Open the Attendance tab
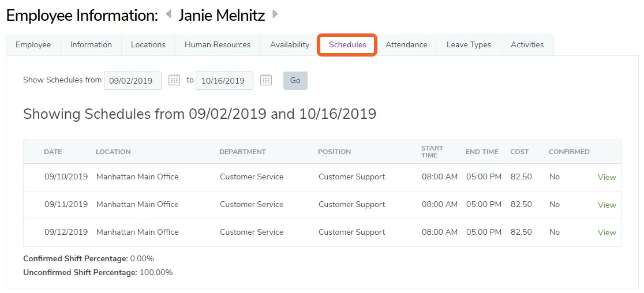This screenshot has width=644, height=293. [x=406, y=45]
